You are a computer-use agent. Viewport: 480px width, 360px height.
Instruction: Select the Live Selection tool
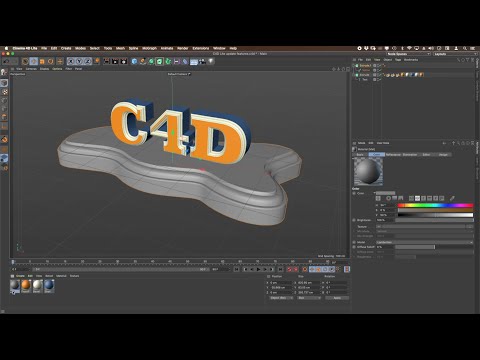(x=25, y=61)
